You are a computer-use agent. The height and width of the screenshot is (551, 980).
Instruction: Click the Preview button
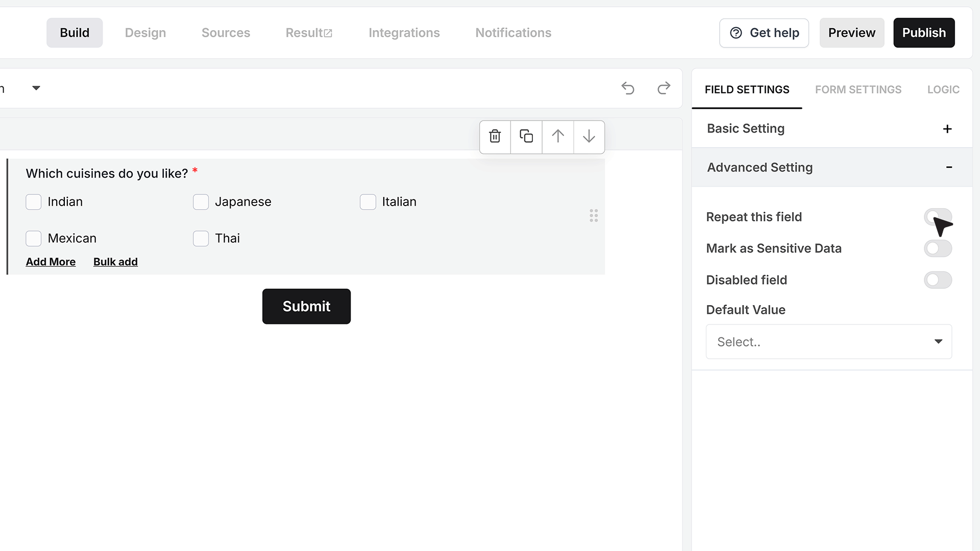851,33
